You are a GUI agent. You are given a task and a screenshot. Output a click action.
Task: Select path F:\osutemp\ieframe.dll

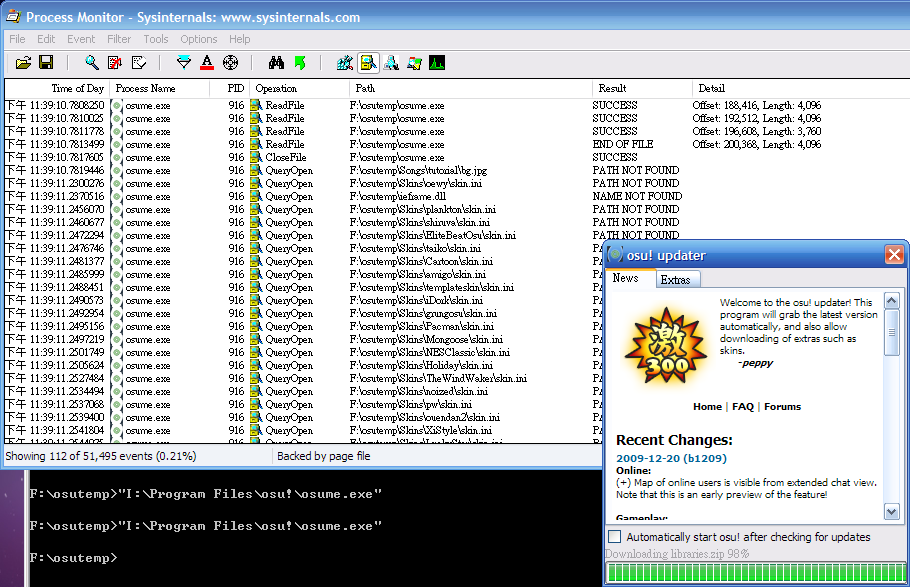pos(398,196)
